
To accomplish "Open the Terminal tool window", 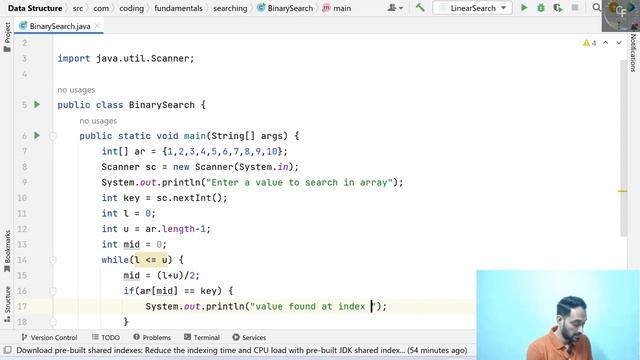I will point(202,338).
